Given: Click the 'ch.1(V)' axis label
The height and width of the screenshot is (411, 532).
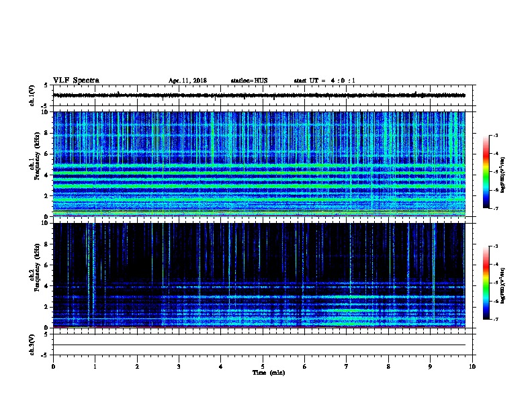Looking at the screenshot, I should (x=32, y=95).
